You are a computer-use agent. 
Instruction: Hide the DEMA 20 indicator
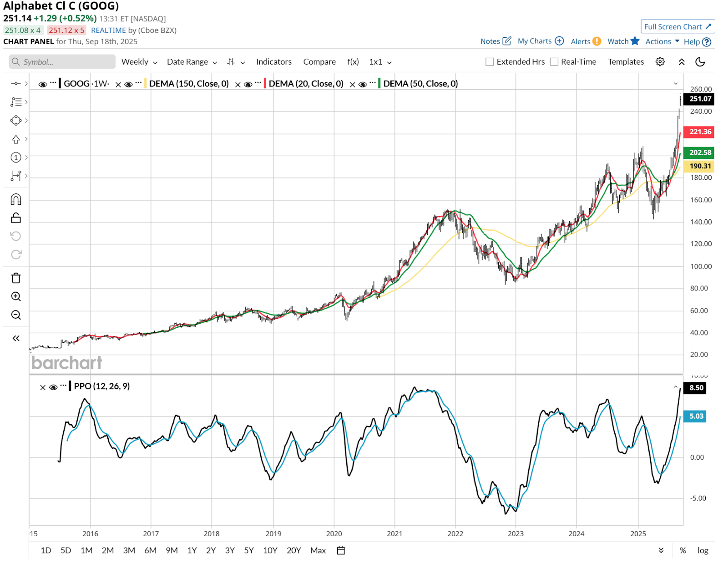tap(248, 84)
